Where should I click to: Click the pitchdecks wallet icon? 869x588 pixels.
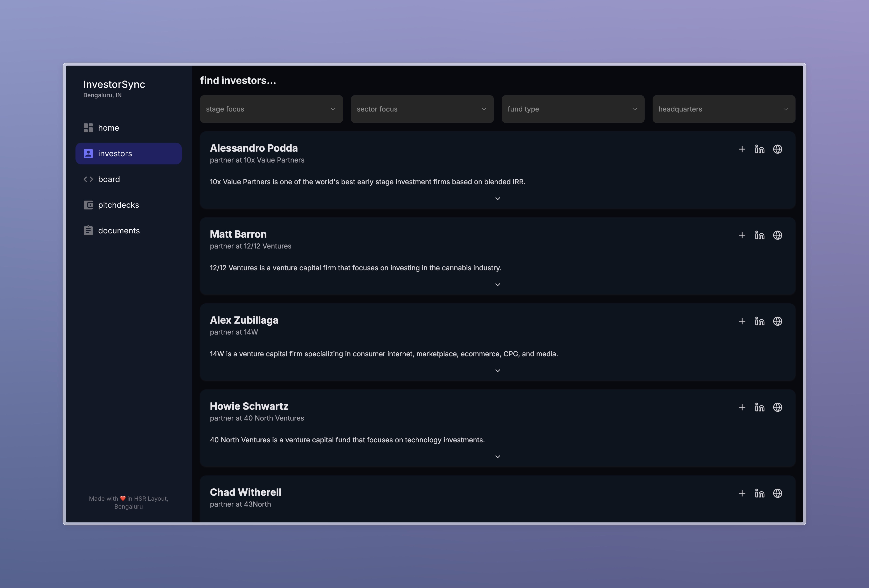pos(88,205)
